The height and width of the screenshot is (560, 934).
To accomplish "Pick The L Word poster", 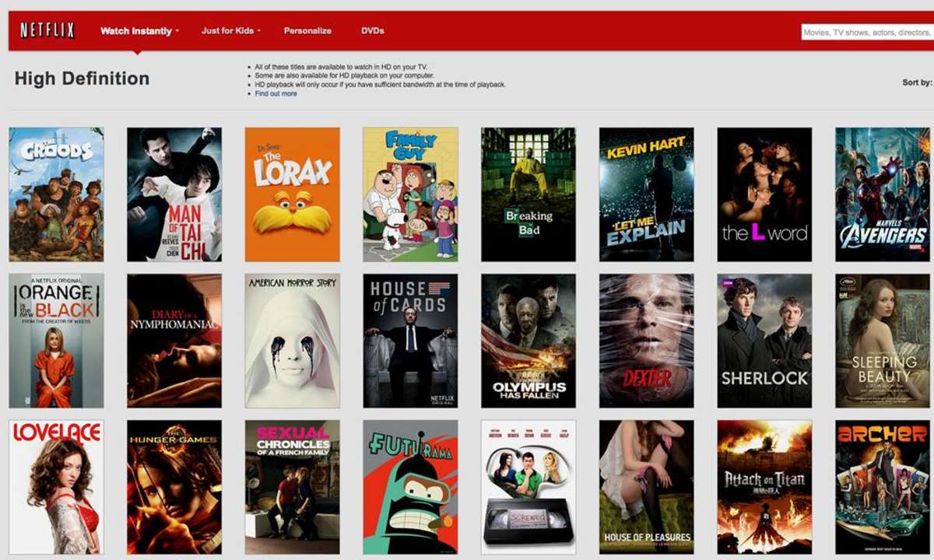I will 764,194.
